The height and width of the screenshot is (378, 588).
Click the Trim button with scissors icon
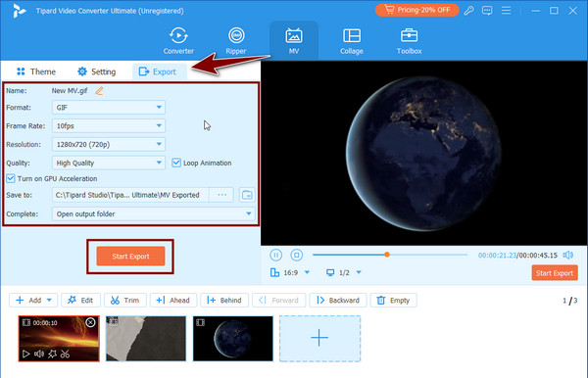pos(124,300)
